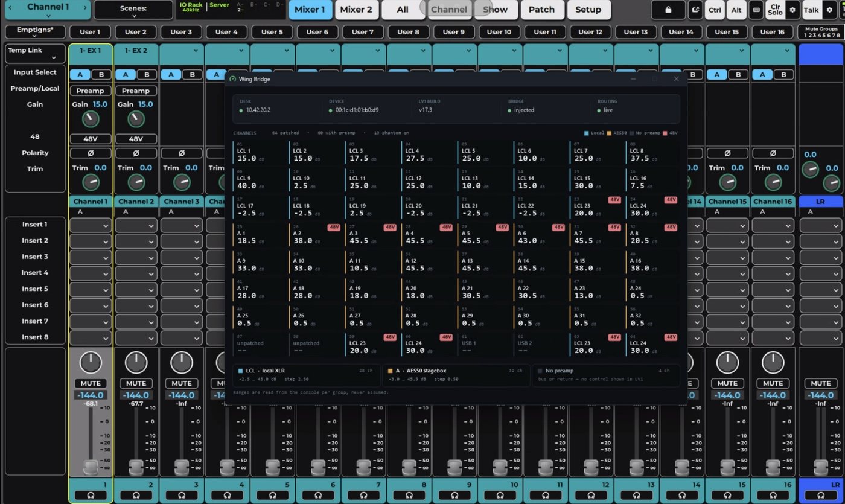Open the Setup tab
This screenshot has width=845, height=504.
pos(588,10)
